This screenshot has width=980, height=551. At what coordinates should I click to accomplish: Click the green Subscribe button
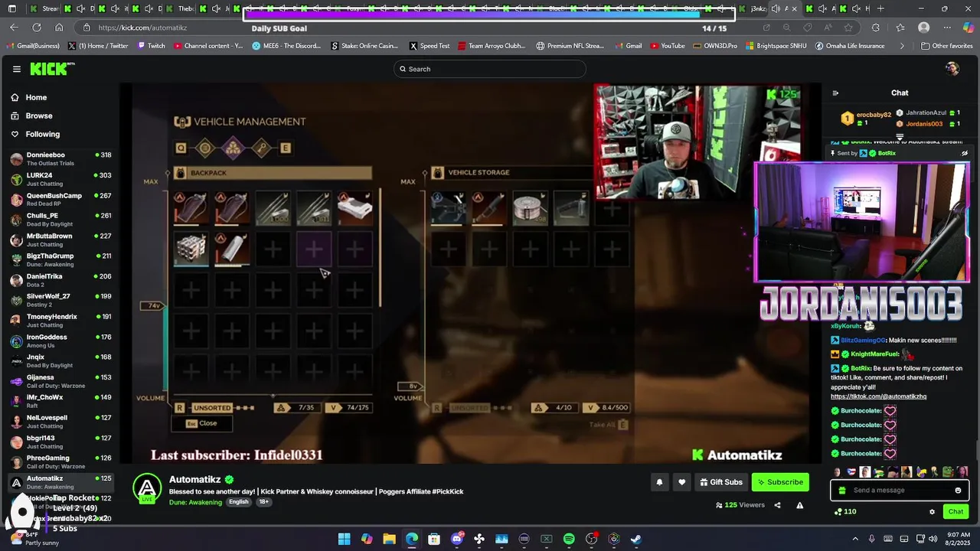pos(780,482)
